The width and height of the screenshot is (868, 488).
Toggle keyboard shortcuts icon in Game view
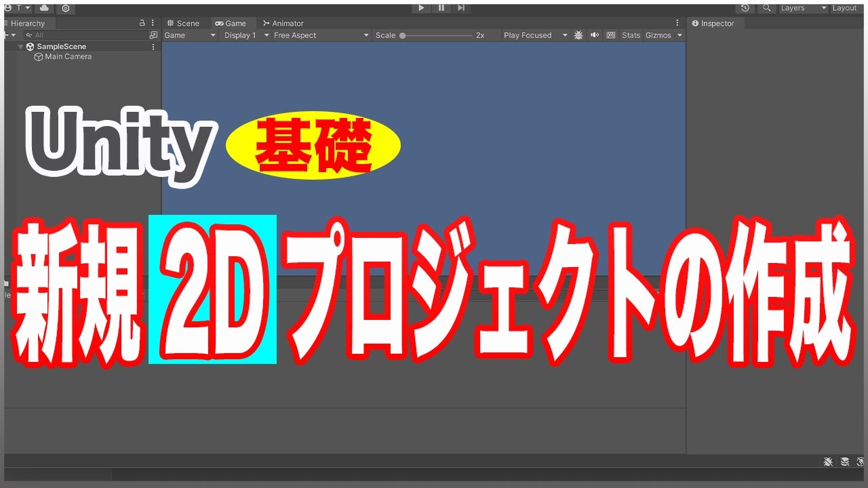coord(611,35)
